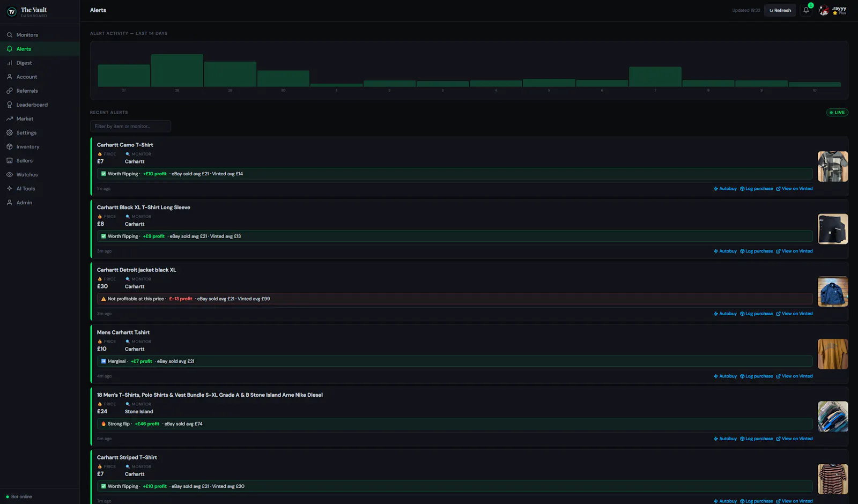Click the fire icon beside Strong flip
The height and width of the screenshot is (504, 858).
(x=103, y=424)
